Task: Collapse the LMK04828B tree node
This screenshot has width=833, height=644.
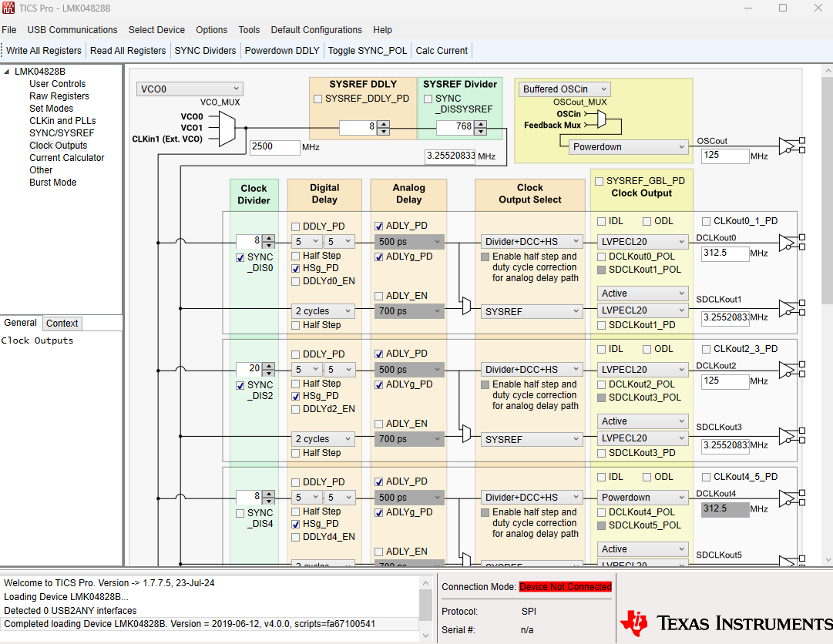Action: coord(6,72)
